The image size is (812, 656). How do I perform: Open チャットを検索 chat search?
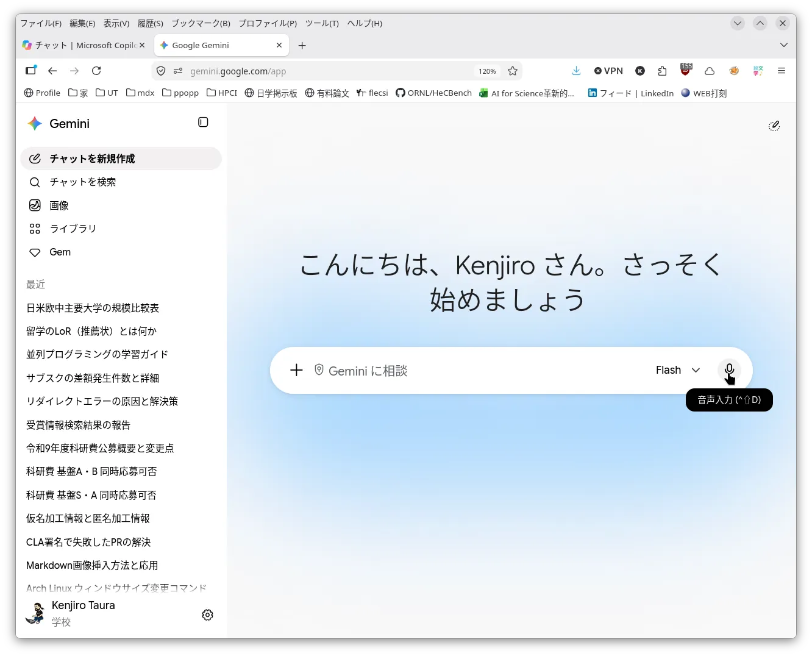point(121,182)
